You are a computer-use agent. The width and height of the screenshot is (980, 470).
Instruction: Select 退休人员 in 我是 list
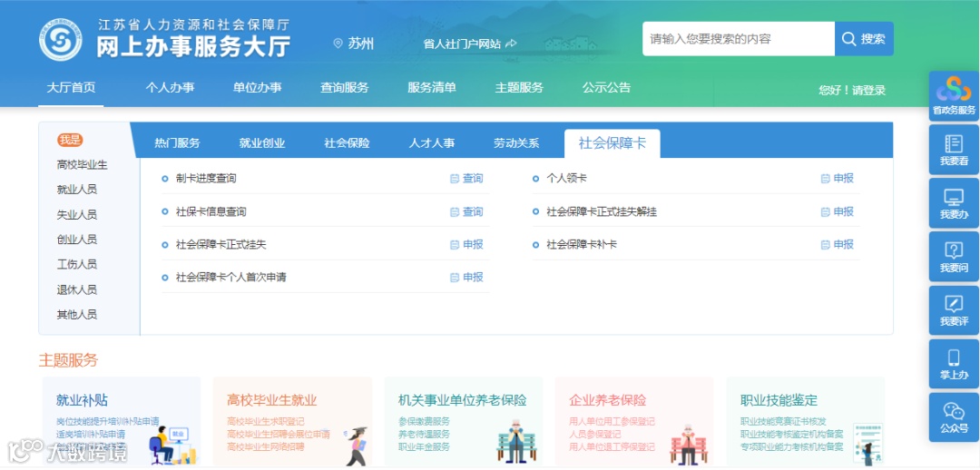[x=77, y=290]
